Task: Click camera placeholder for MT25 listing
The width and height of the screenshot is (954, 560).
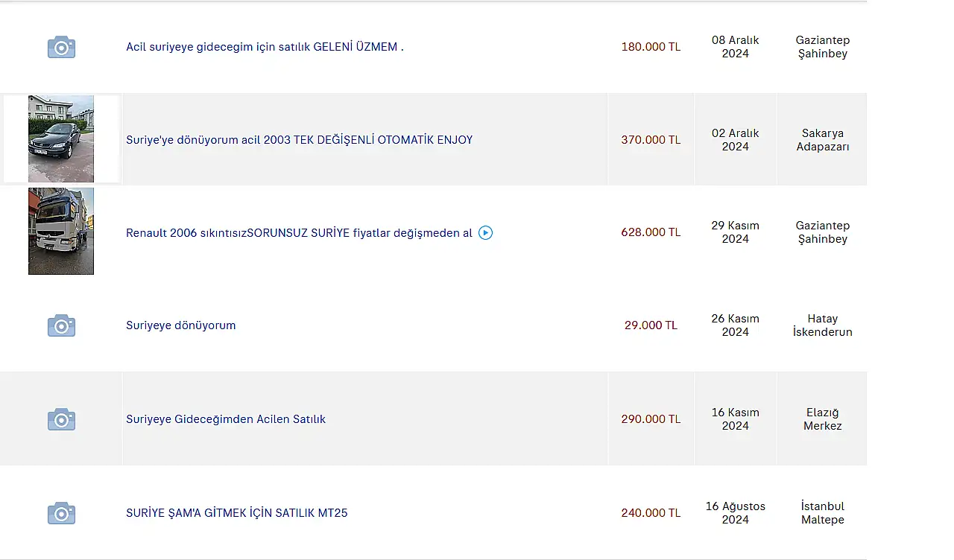Action: pyautogui.click(x=61, y=513)
